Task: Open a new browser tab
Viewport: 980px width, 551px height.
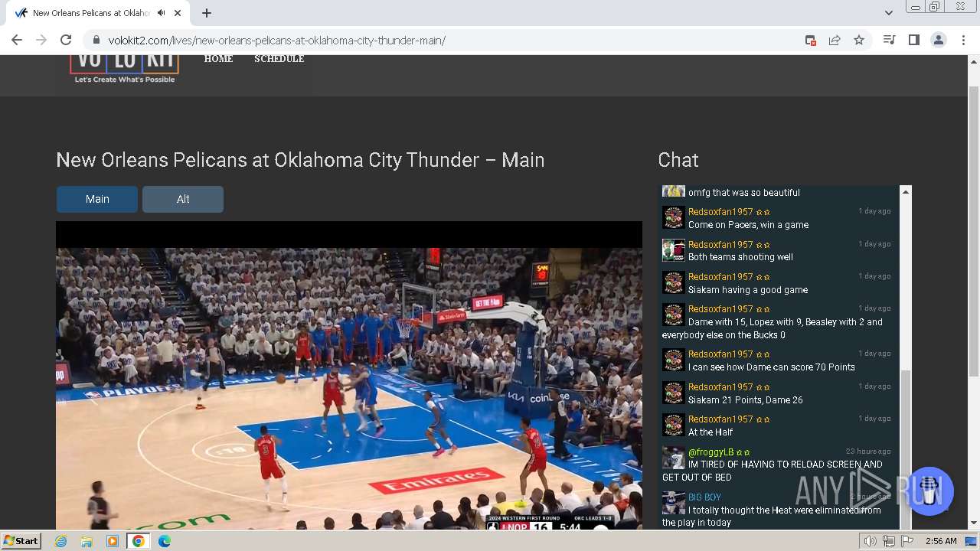Action: tap(207, 13)
